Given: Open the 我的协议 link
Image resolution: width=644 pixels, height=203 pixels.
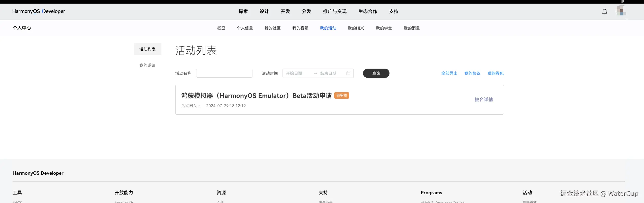Looking at the screenshot, I should point(473,73).
